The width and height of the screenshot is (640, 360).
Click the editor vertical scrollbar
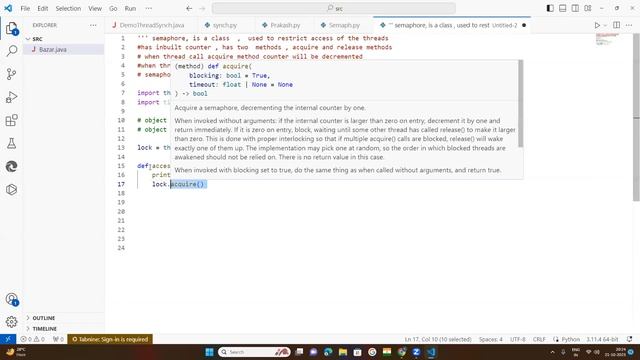click(636, 118)
